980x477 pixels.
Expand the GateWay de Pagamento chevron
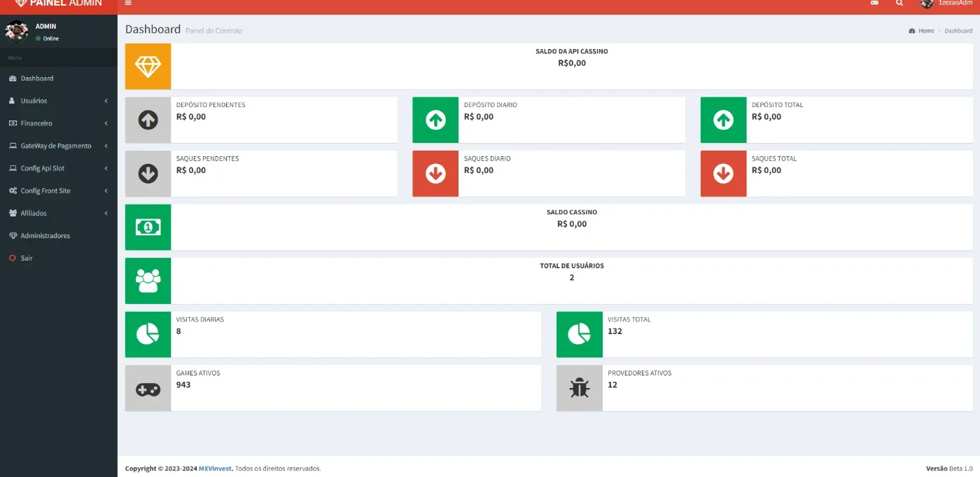tap(106, 146)
